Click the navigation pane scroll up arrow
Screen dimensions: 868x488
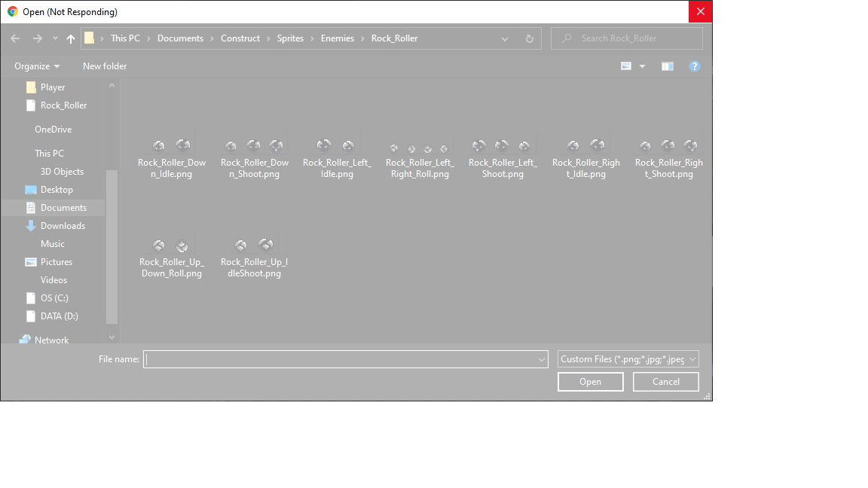[112, 85]
